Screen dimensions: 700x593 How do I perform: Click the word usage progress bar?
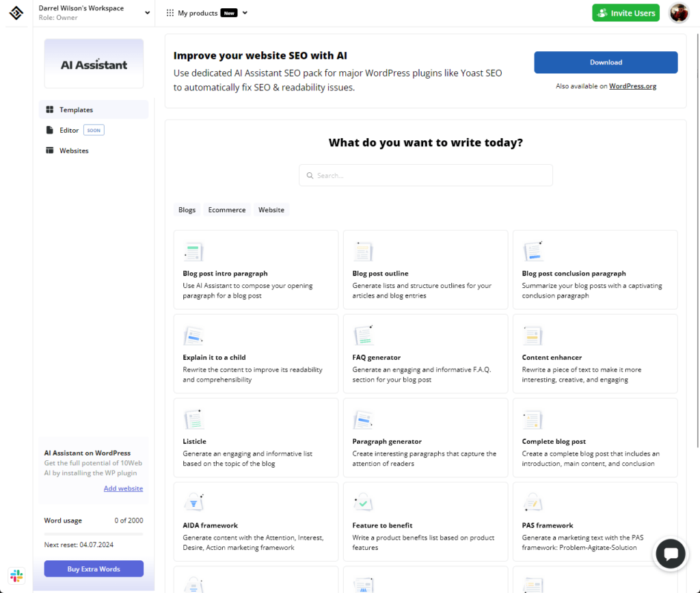94,533
